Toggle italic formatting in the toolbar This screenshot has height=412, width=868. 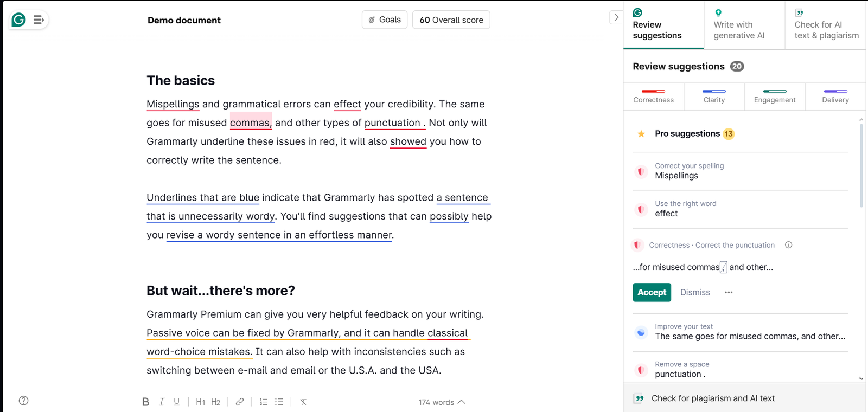(x=161, y=402)
